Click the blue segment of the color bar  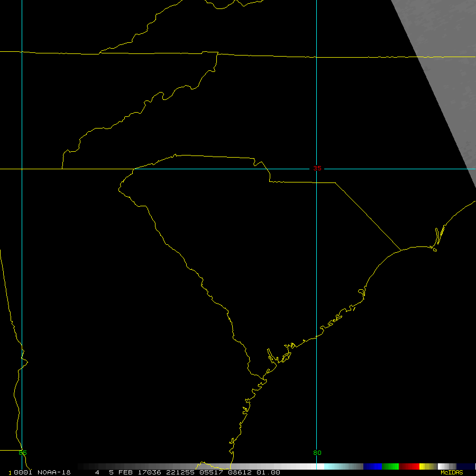(372, 466)
